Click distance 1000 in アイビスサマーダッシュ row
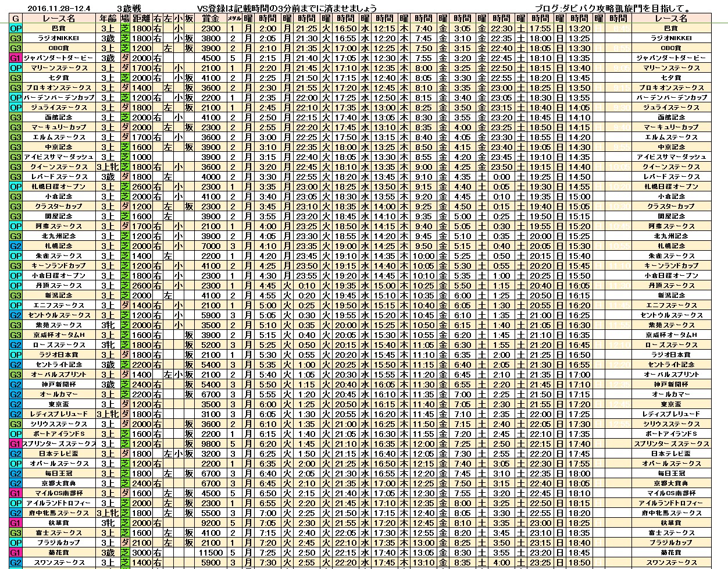 point(141,157)
